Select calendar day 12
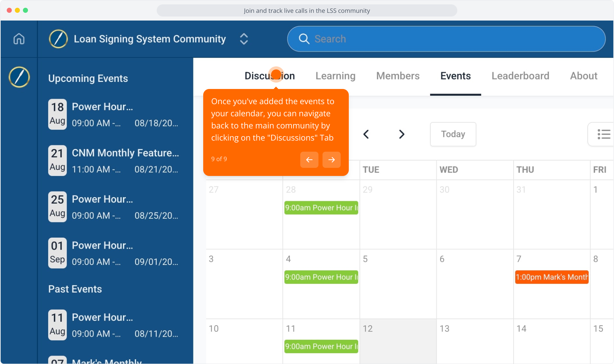Screen dimensions: 614x364 coord(398,341)
